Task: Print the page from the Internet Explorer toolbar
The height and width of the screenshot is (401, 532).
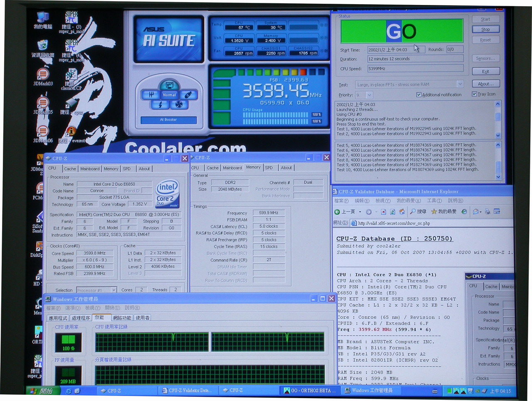Action: [x=488, y=212]
